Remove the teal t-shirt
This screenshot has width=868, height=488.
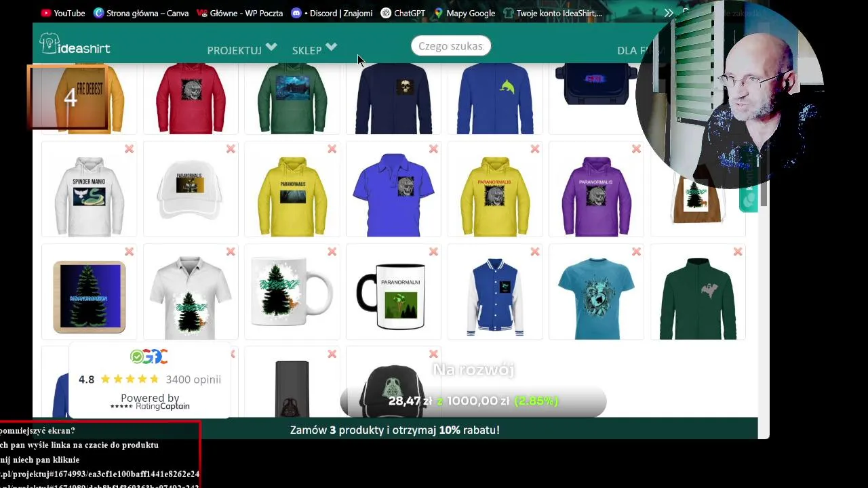point(636,251)
